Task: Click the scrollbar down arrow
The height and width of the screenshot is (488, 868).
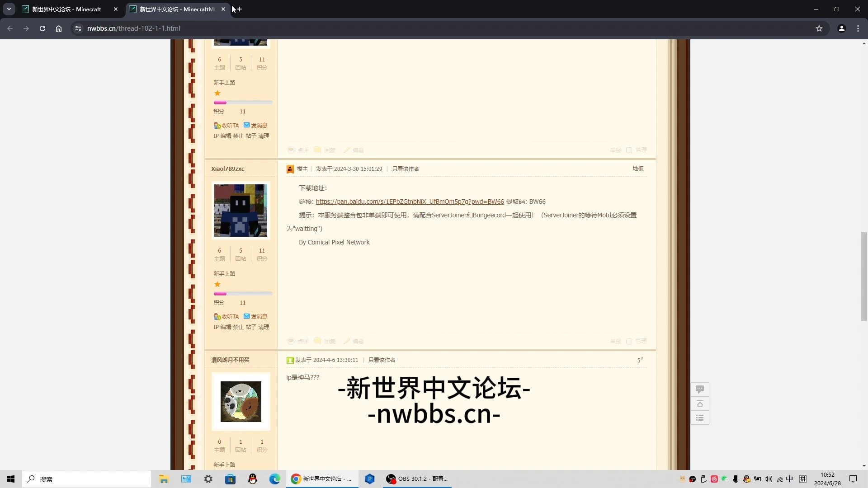Action: (x=864, y=466)
